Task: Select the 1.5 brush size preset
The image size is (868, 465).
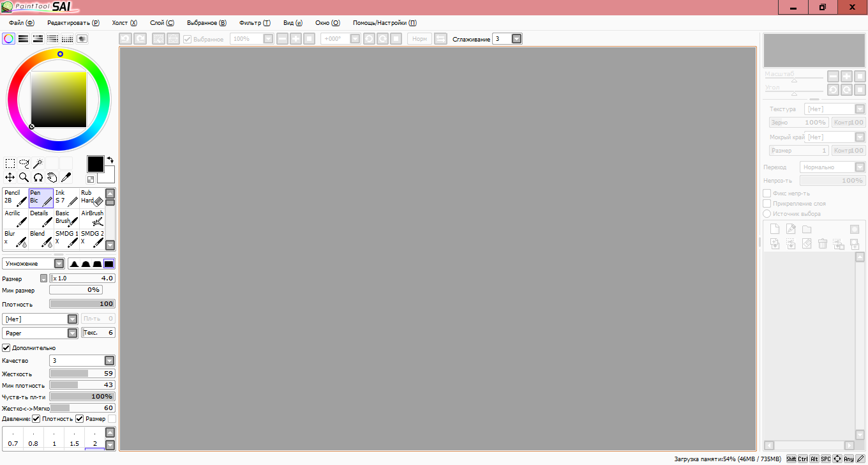Action: pos(74,440)
